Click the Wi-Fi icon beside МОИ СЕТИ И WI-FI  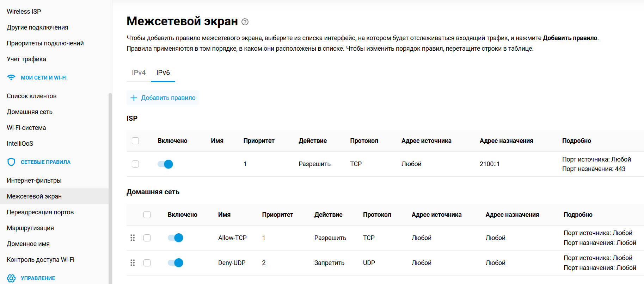pyautogui.click(x=11, y=77)
